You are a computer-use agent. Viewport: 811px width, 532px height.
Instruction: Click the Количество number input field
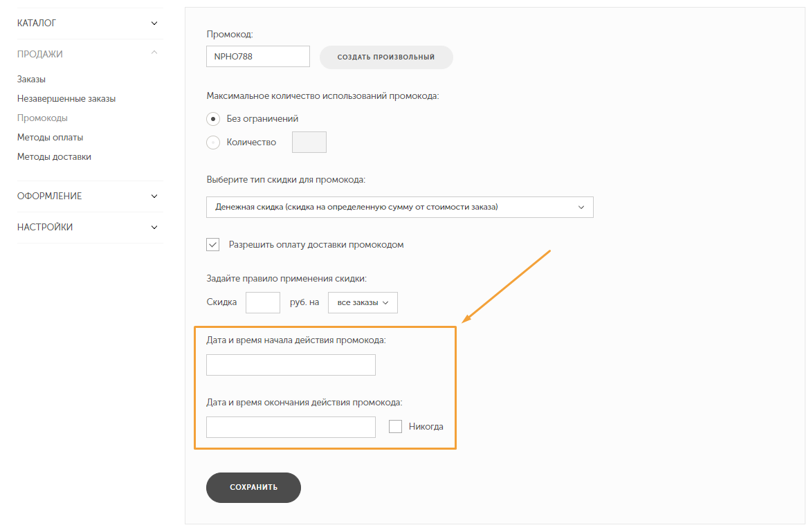[309, 143]
